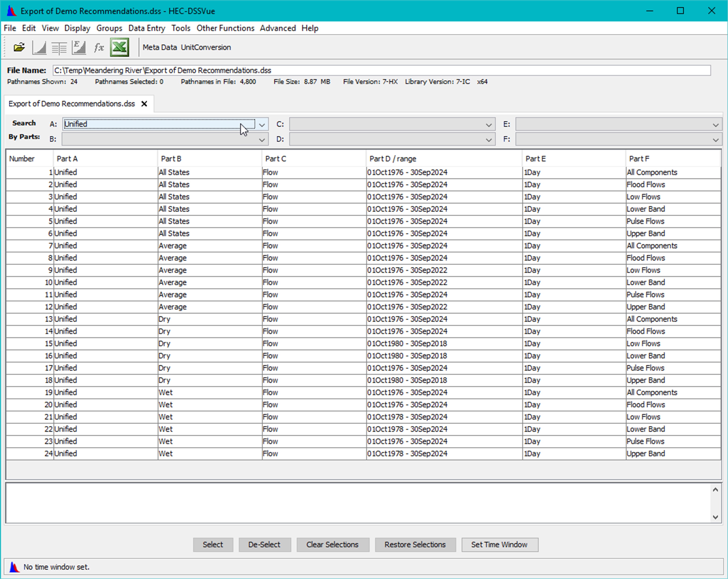Select row 9 Average Low Flows
The width and height of the screenshot is (728, 579).
point(363,270)
